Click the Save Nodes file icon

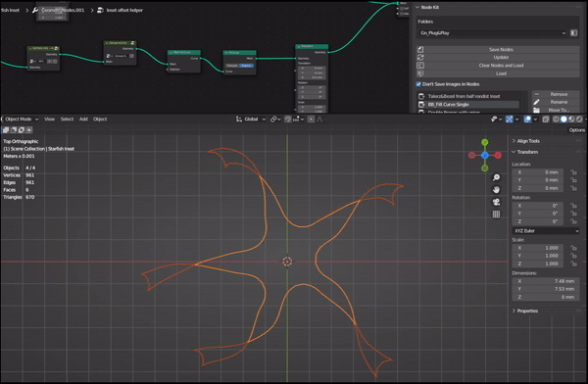pyautogui.click(x=420, y=50)
